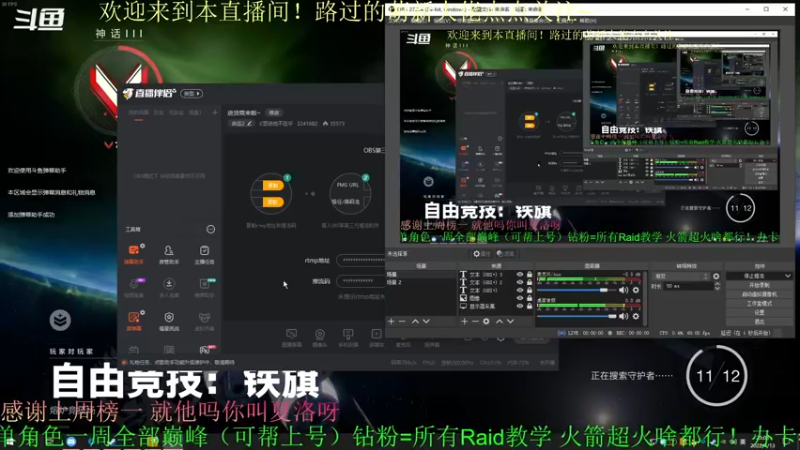Open the transition type dropdown in OBS
The image size is (800, 450).
[x=681, y=277]
